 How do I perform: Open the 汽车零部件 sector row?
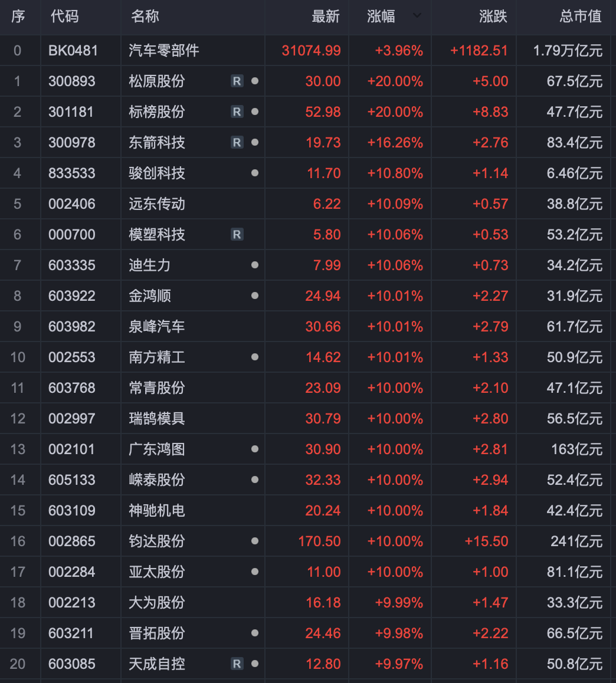164,51
